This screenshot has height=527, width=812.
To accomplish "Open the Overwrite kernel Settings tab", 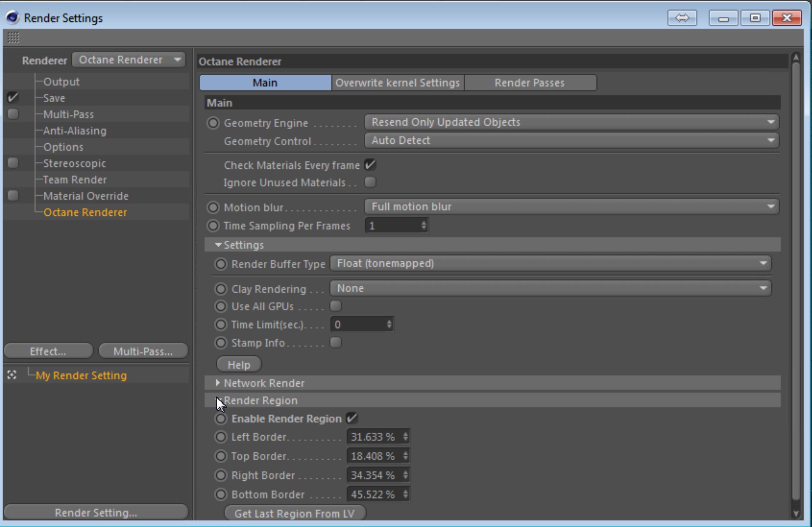I will (x=397, y=83).
